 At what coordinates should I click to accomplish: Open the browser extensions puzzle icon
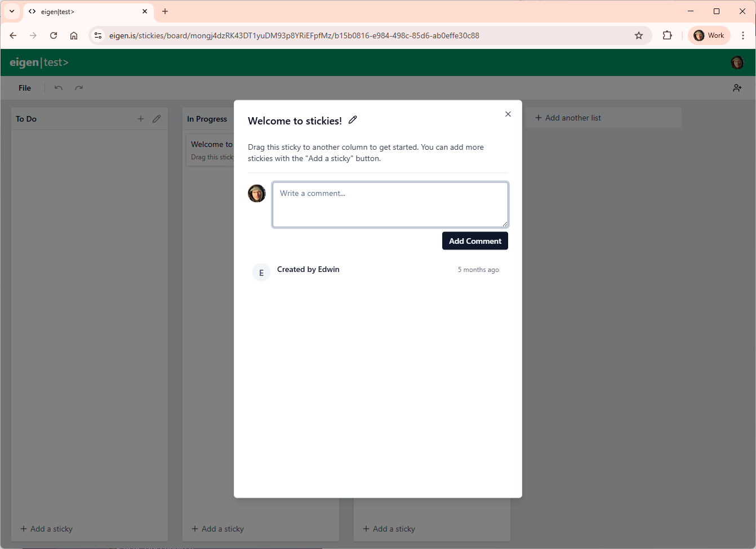(667, 35)
